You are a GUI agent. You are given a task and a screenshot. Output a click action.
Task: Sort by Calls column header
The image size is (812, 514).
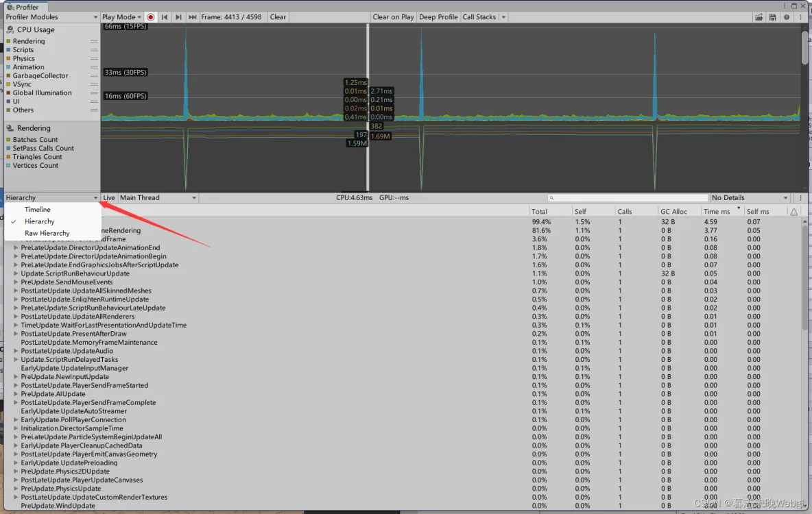click(x=636, y=211)
